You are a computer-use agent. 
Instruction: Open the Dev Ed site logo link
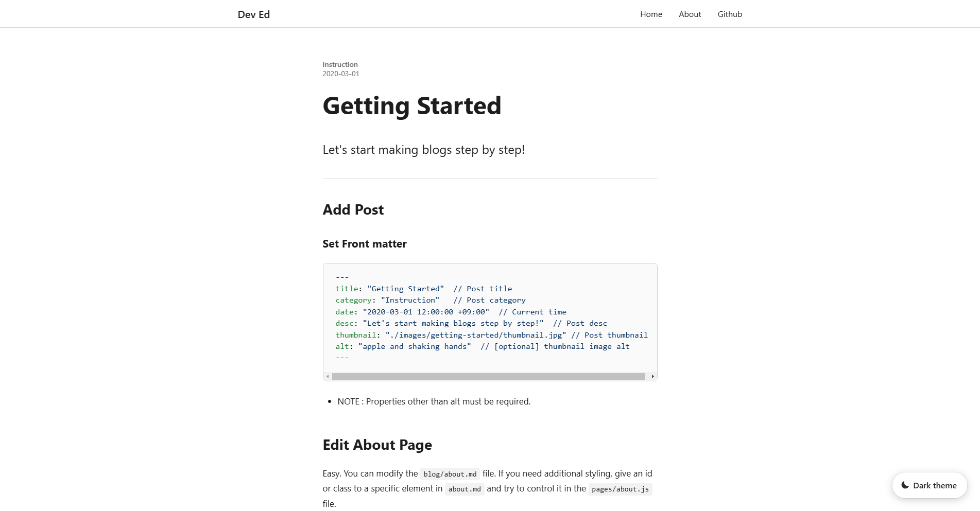(x=253, y=14)
